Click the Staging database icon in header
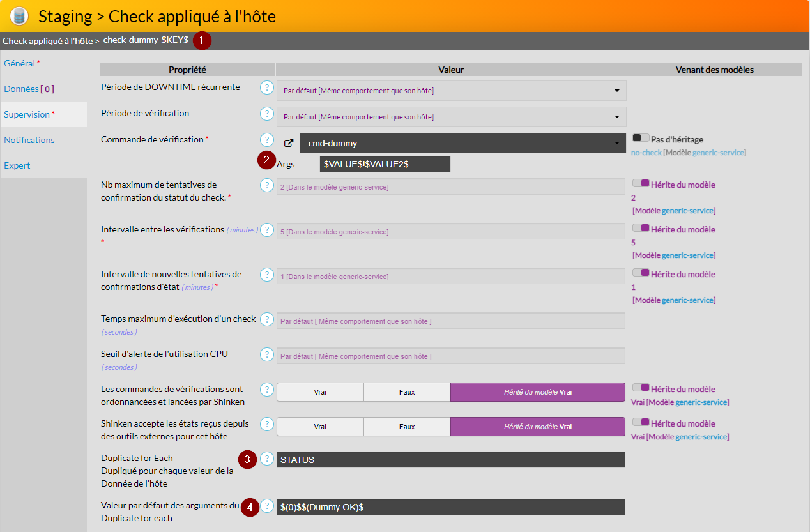The image size is (810, 532). pyautogui.click(x=20, y=16)
